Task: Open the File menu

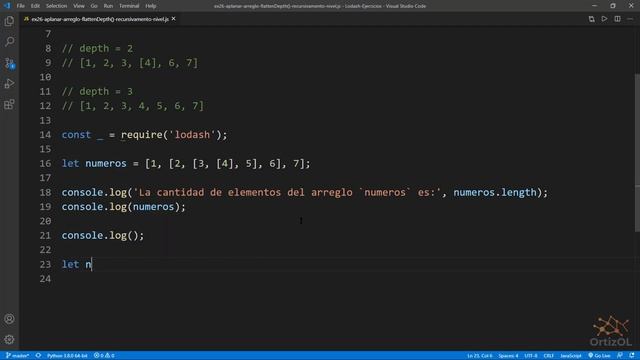Action: point(20,6)
